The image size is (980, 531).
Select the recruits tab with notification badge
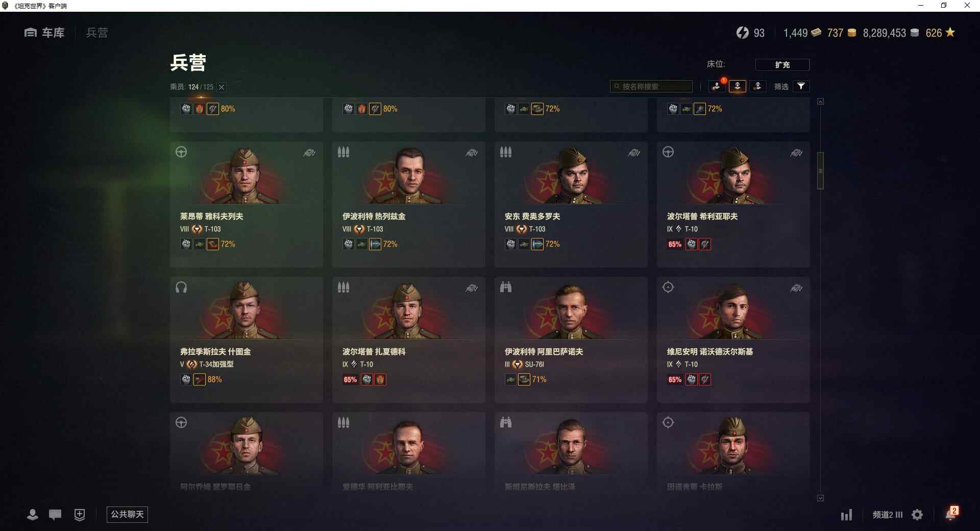717,86
